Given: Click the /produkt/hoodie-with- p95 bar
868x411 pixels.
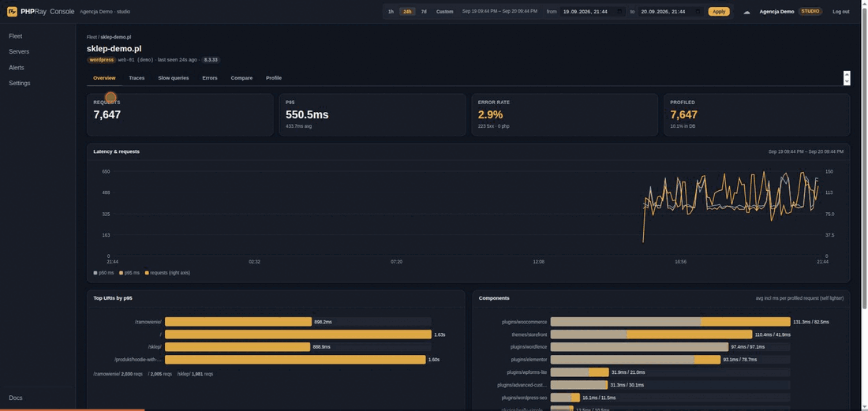Looking at the screenshot, I should 296,360.
